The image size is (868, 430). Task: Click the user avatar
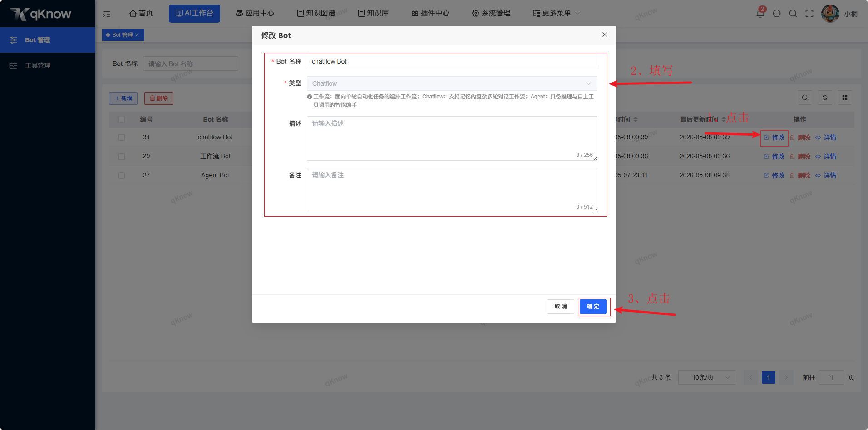tap(830, 13)
